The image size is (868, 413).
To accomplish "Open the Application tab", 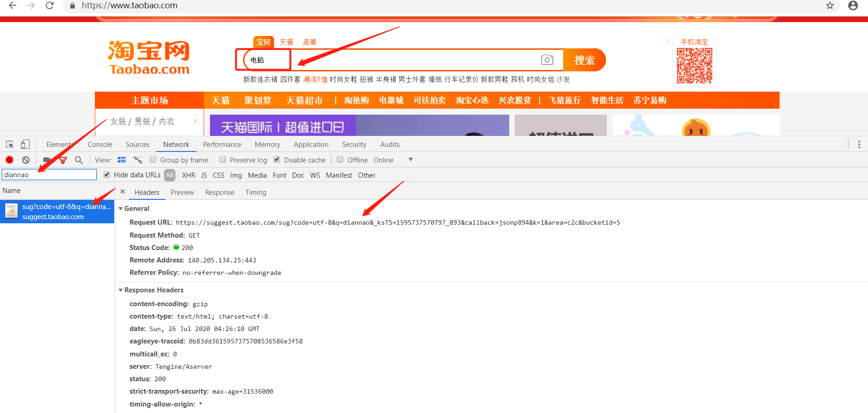I will (311, 145).
